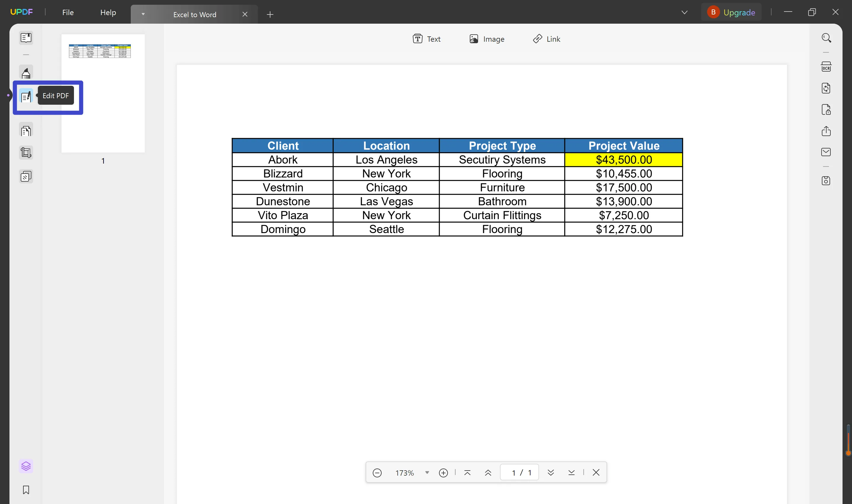Expand the UPDF file tabs dropdown
The height and width of the screenshot is (504, 852).
tap(143, 14)
